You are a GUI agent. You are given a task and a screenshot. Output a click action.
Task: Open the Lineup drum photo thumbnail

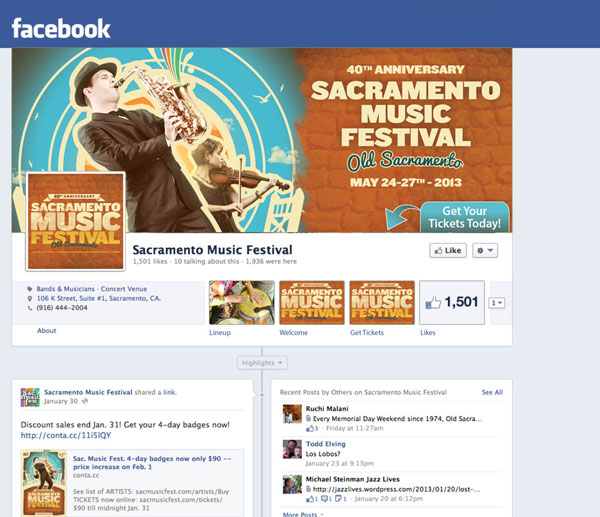tap(242, 303)
